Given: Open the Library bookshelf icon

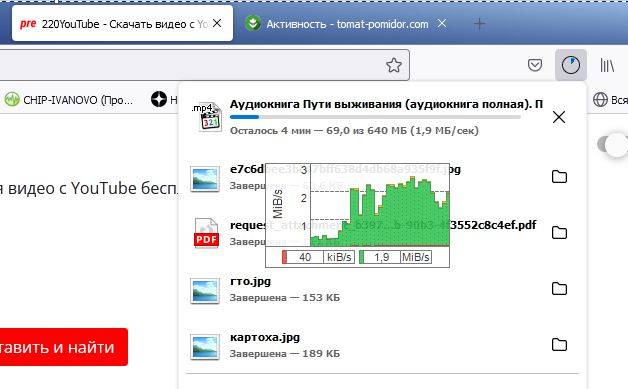Looking at the screenshot, I should pyautogui.click(x=607, y=65).
